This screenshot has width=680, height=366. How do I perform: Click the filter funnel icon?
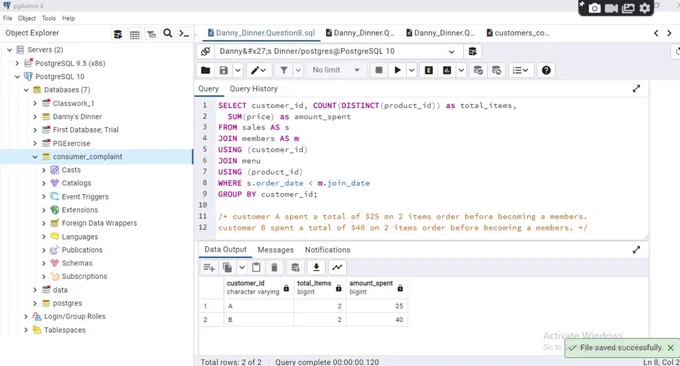tap(284, 70)
